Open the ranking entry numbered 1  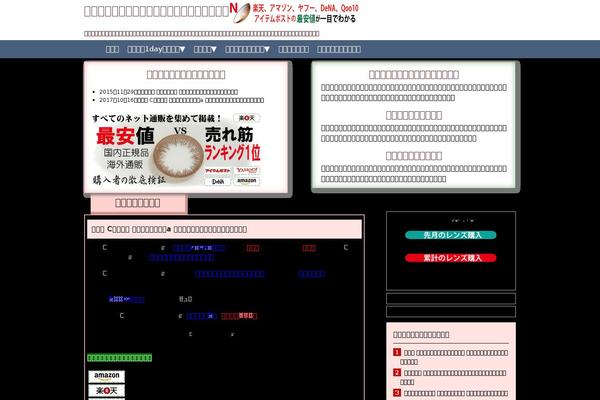(x=451, y=357)
